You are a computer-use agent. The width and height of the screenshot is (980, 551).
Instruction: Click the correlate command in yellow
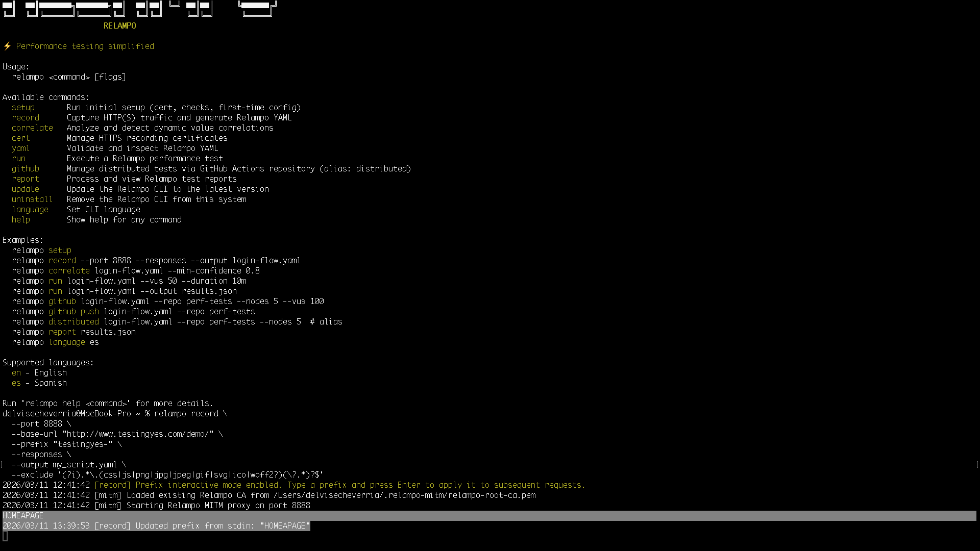[x=32, y=128]
